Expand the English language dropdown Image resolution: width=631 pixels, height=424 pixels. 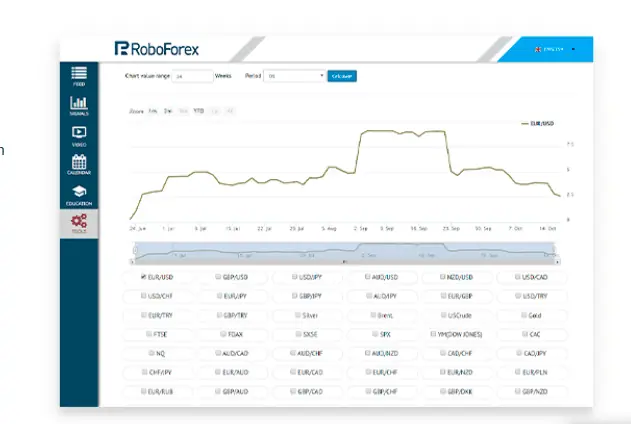(574, 48)
